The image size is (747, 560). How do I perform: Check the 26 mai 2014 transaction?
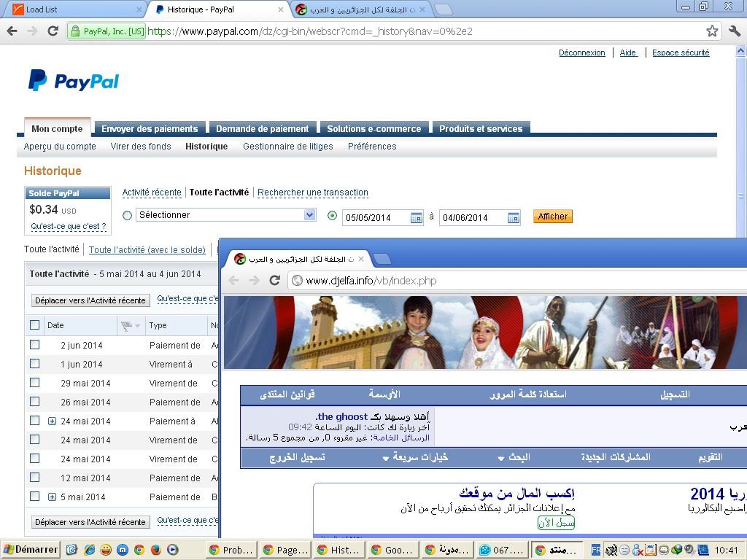pyautogui.click(x=35, y=402)
